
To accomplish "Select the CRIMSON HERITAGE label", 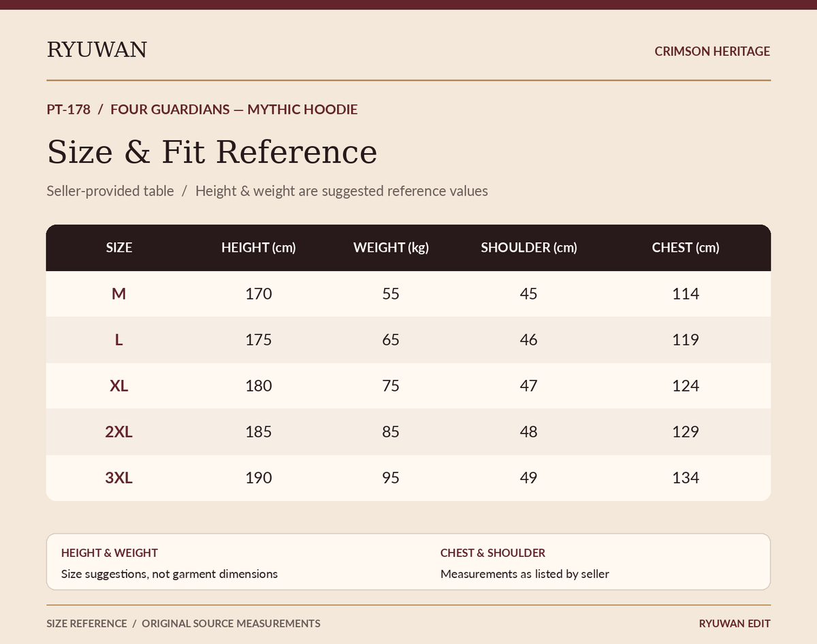I will coord(712,51).
